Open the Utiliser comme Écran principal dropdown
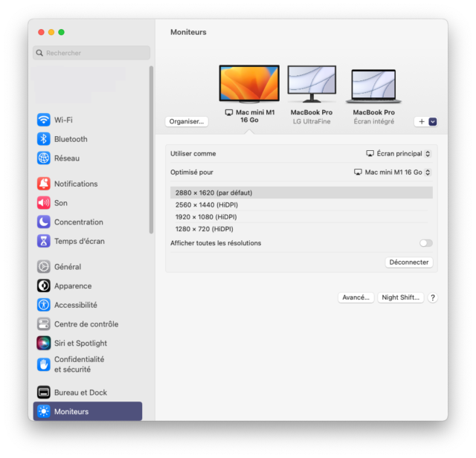The height and width of the screenshot is (458, 476). coord(399,154)
